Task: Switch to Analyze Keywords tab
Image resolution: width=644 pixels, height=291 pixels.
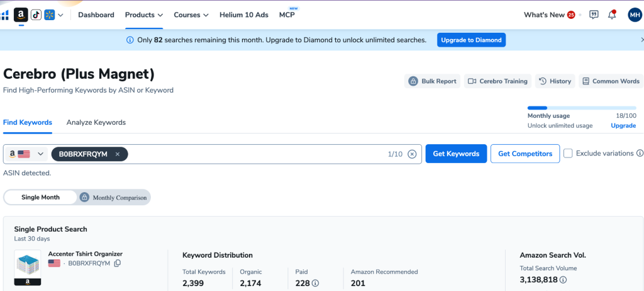Action: point(96,122)
